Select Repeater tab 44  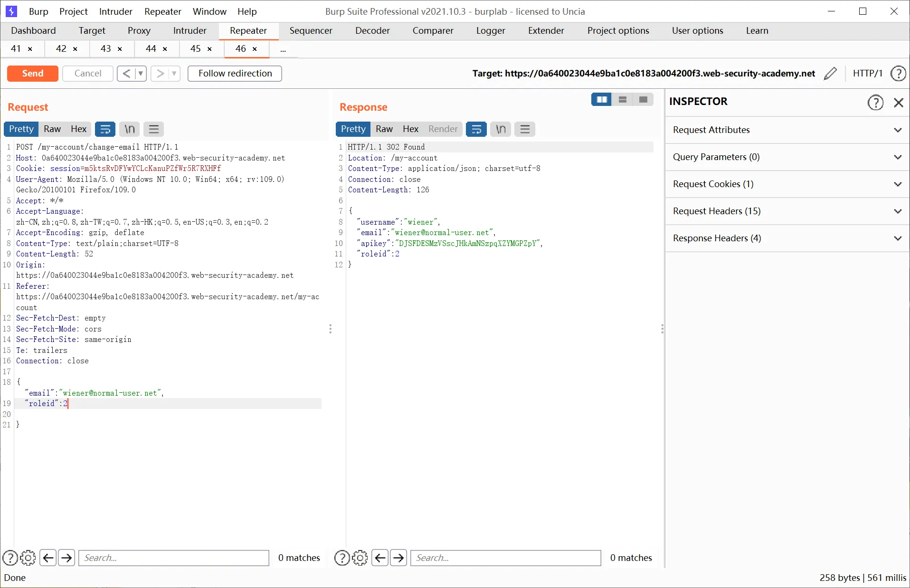[x=151, y=49]
